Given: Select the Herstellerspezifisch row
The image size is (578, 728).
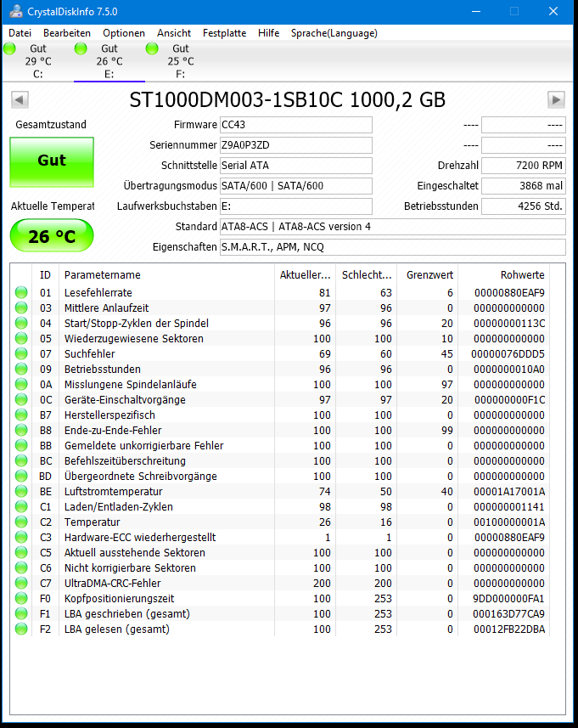Looking at the screenshot, I should [280, 415].
